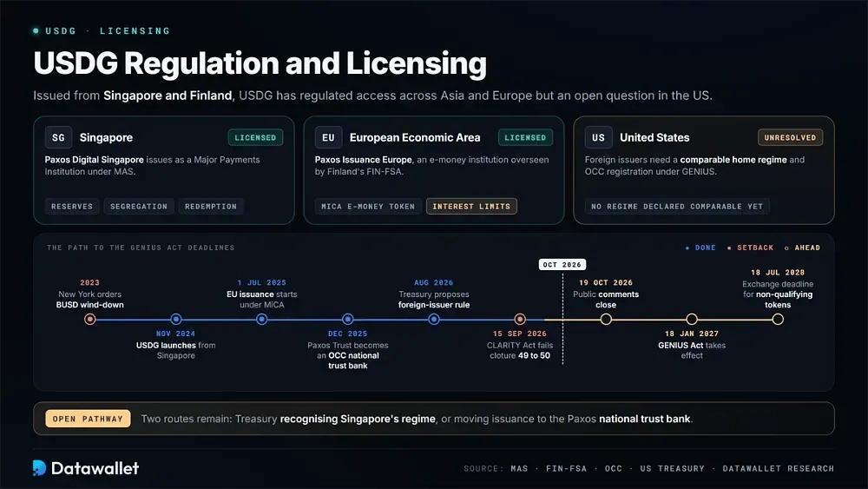Click the US country badge
868x489 pixels.
click(598, 137)
